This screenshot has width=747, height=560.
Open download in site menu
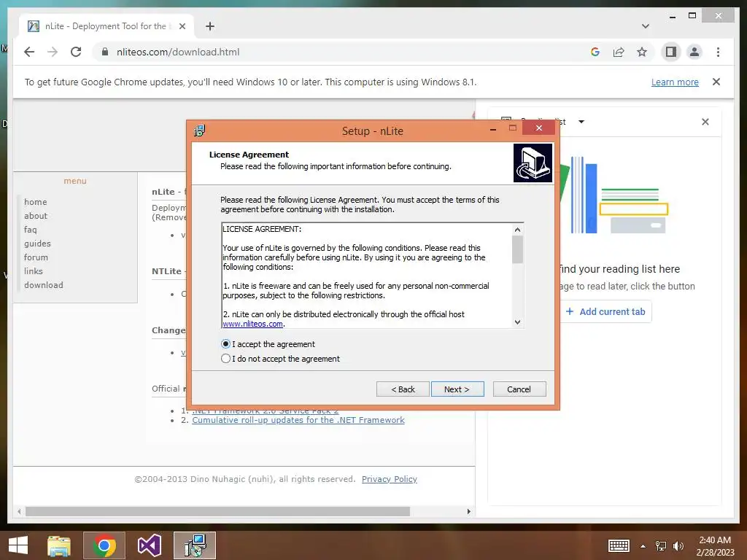(x=43, y=285)
